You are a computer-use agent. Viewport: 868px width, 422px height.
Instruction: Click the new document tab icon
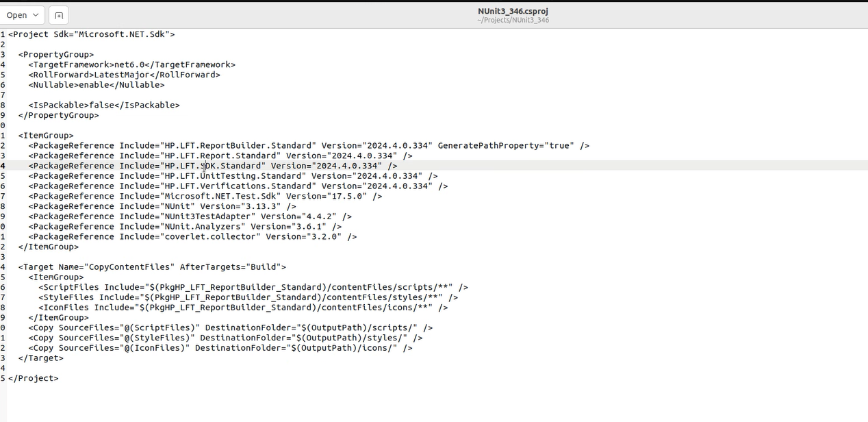[59, 15]
